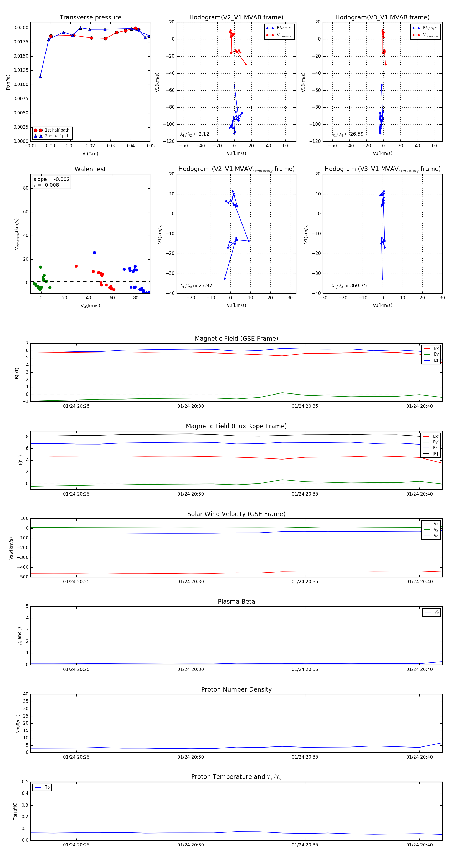473x868 pixels.
Task: Click the Vremaining legend entry in V2_V1 MVAB hodogram
Action: coord(280,35)
